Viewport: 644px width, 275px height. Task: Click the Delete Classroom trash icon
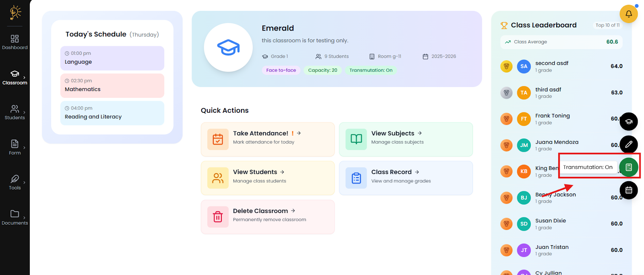coord(218,217)
